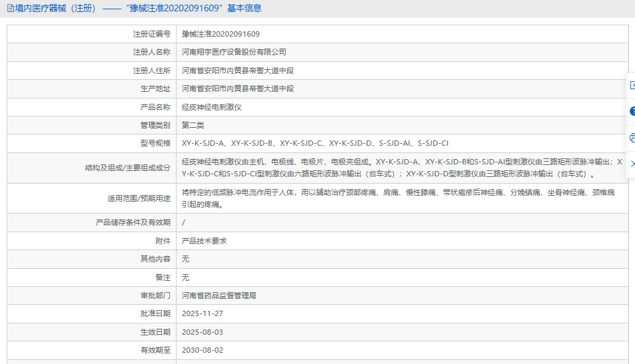Select the 第二类 category value
Image resolution: width=635 pixels, height=364 pixels.
(x=193, y=125)
